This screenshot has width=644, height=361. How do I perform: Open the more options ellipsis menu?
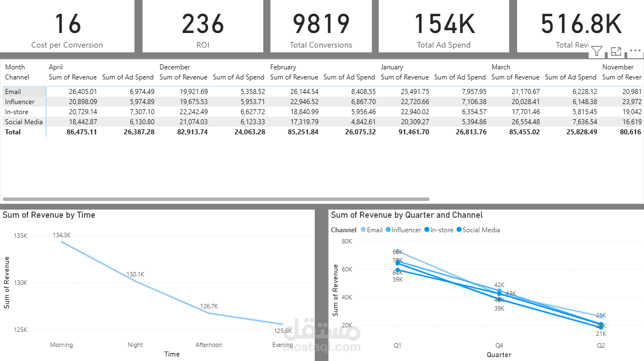(x=635, y=50)
